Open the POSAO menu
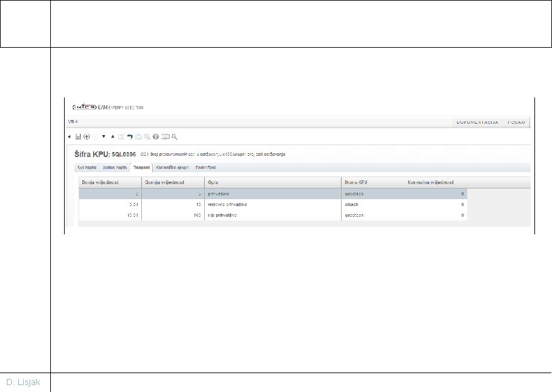This screenshot has height=392, width=552. click(x=516, y=122)
